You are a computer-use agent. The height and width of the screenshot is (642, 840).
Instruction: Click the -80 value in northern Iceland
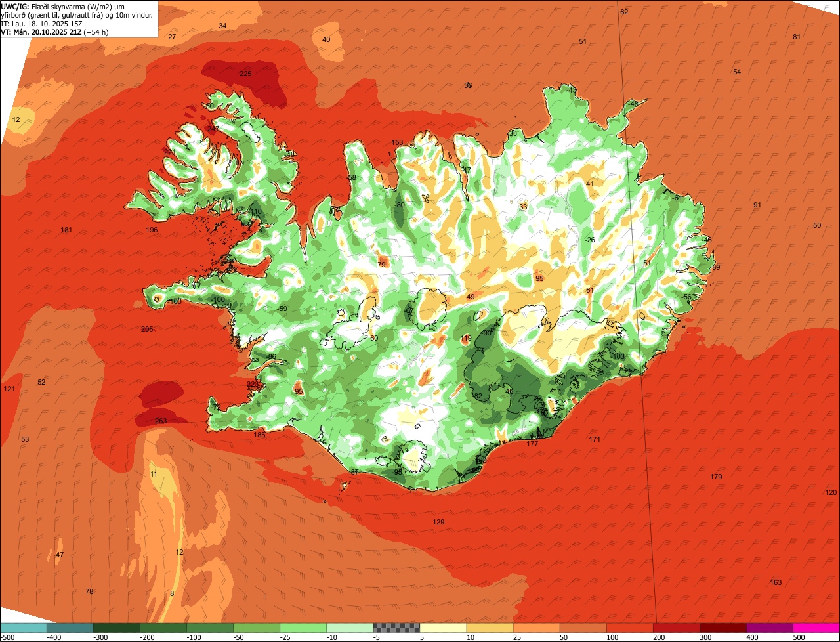pyautogui.click(x=400, y=205)
